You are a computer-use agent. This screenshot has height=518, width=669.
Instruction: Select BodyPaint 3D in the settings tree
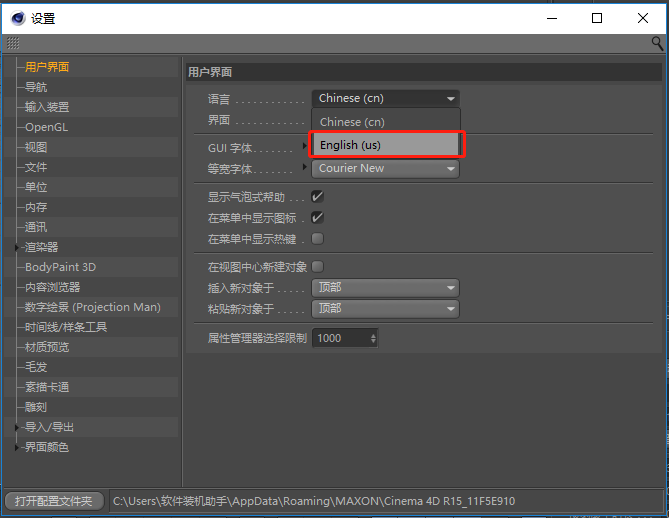(x=61, y=267)
